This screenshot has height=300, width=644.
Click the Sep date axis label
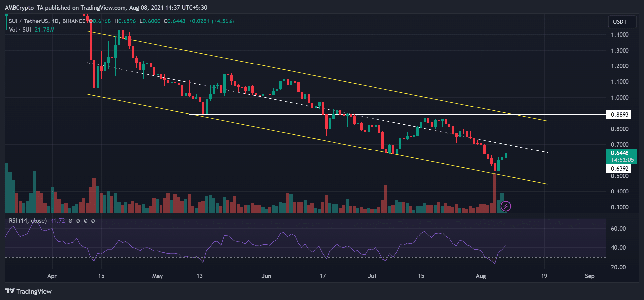pyautogui.click(x=590, y=276)
